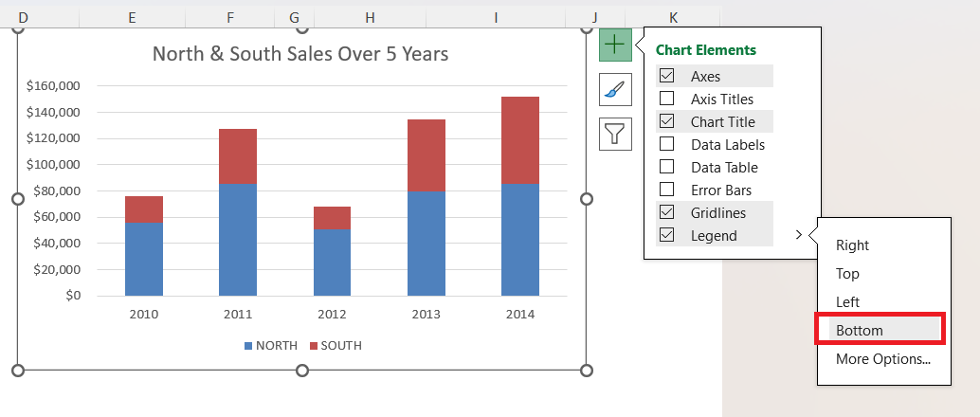The image size is (980, 417).
Task: Select Top legend position
Action: point(847,274)
